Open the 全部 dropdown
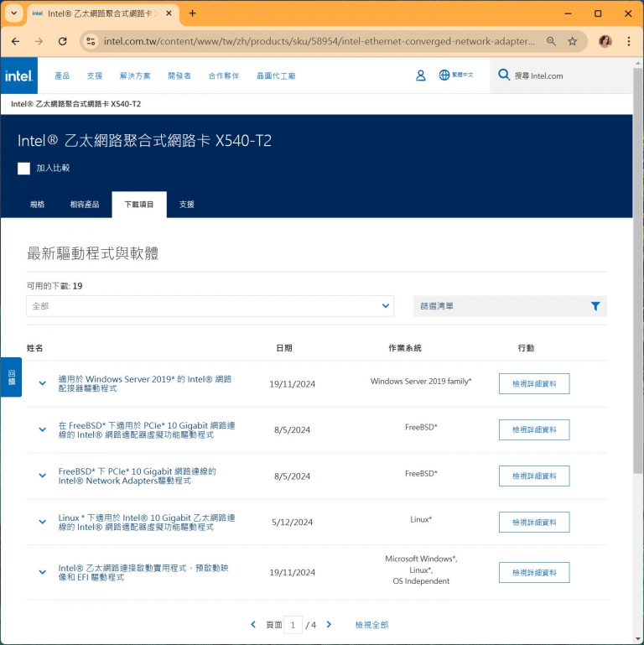The image size is (644, 645). point(210,306)
